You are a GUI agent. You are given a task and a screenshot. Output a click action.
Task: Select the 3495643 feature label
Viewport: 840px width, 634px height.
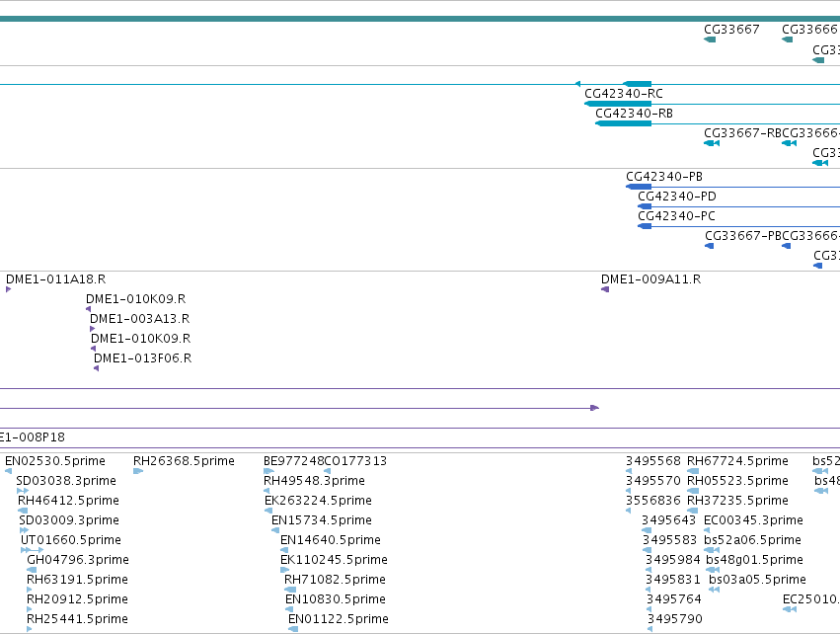tap(668, 520)
